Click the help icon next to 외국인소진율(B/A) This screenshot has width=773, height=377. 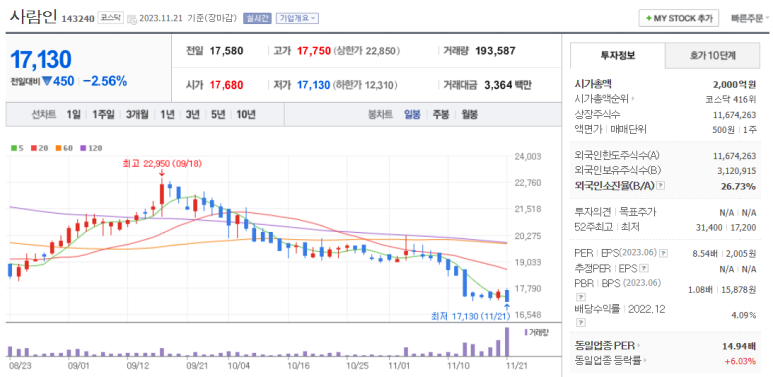(x=661, y=186)
